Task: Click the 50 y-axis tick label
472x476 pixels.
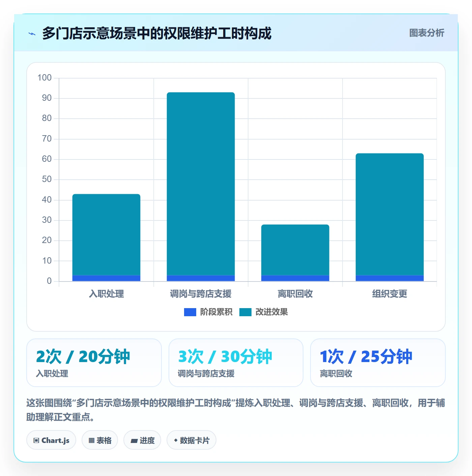Action: [47, 179]
